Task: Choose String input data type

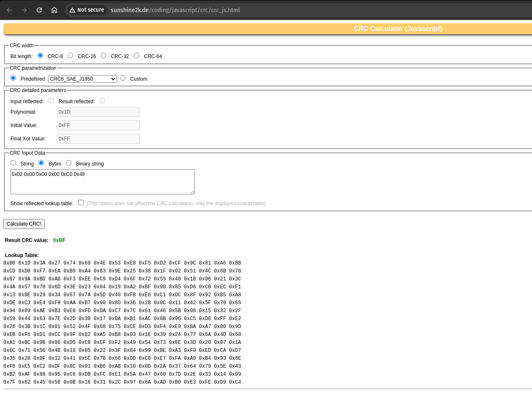Action: coord(13,163)
